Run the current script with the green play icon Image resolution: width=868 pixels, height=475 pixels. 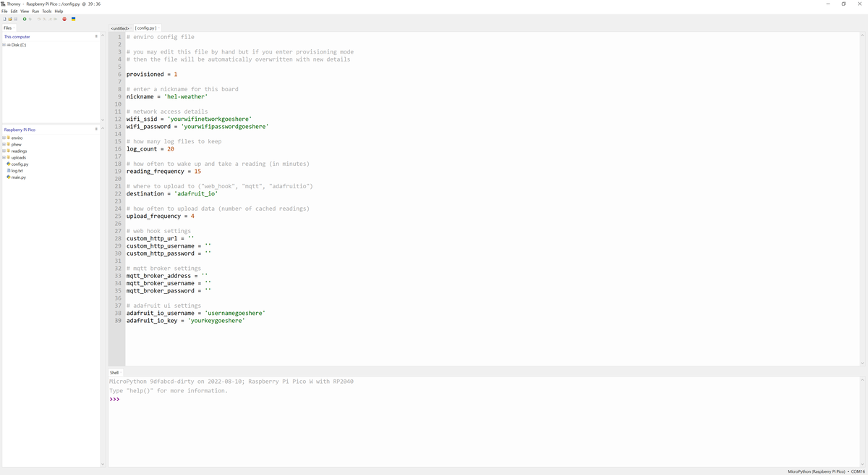point(24,18)
